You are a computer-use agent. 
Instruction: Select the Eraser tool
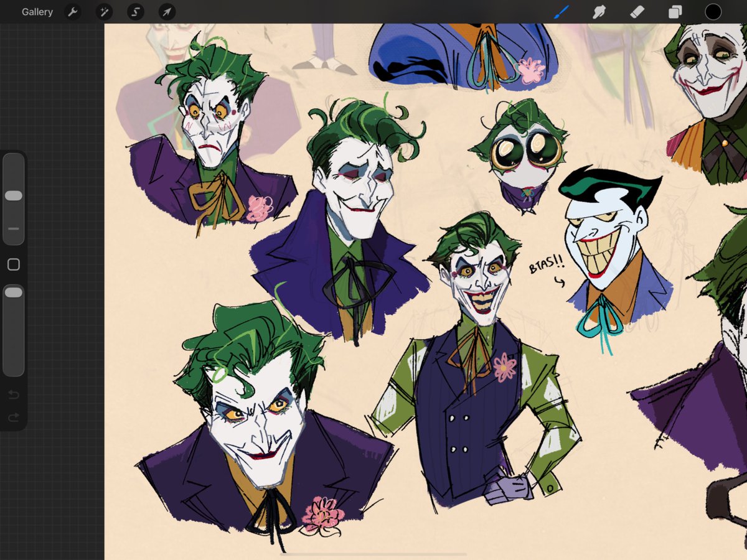click(637, 12)
